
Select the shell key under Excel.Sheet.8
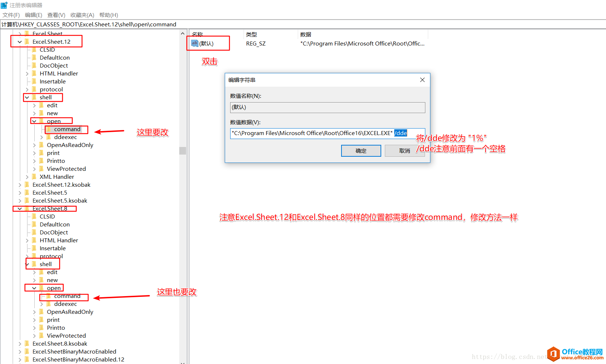[46, 264]
